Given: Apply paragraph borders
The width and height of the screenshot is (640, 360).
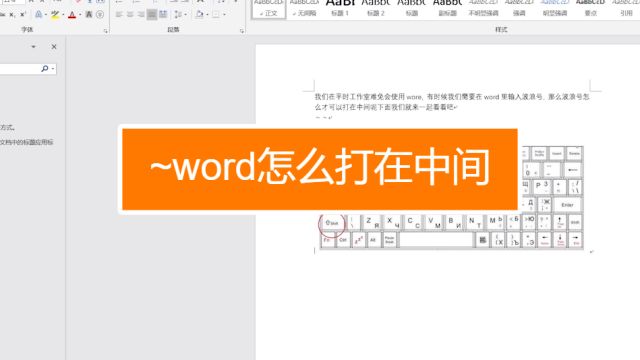Looking at the screenshot, I should 216,15.
